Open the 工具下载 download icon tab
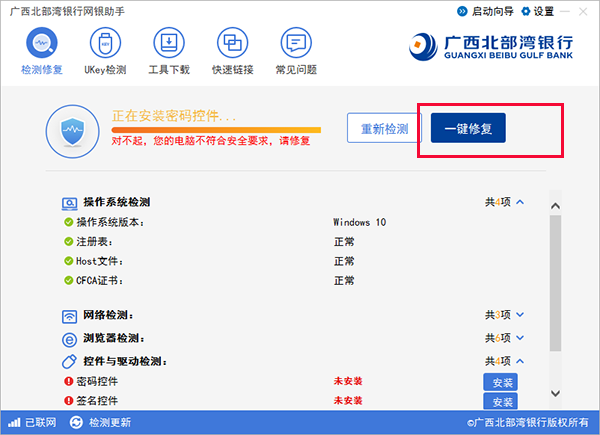 click(x=169, y=42)
